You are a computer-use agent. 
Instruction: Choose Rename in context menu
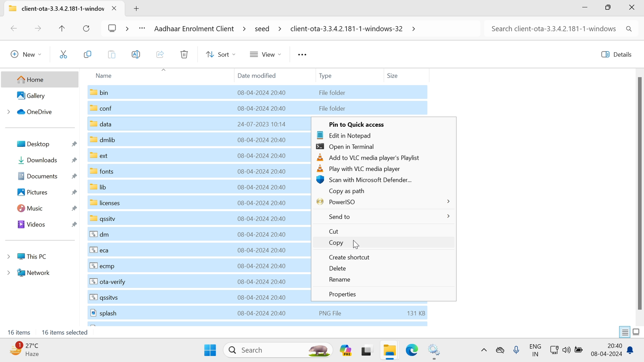coord(384,280)
